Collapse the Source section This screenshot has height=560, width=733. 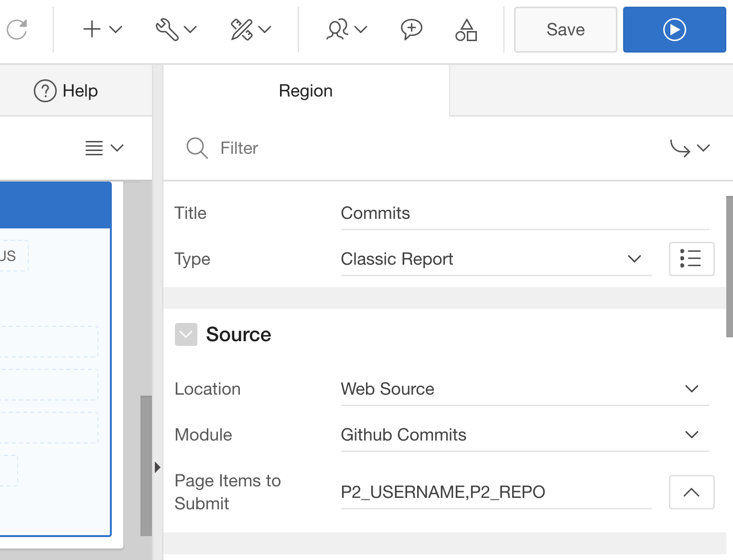(186, 334)
